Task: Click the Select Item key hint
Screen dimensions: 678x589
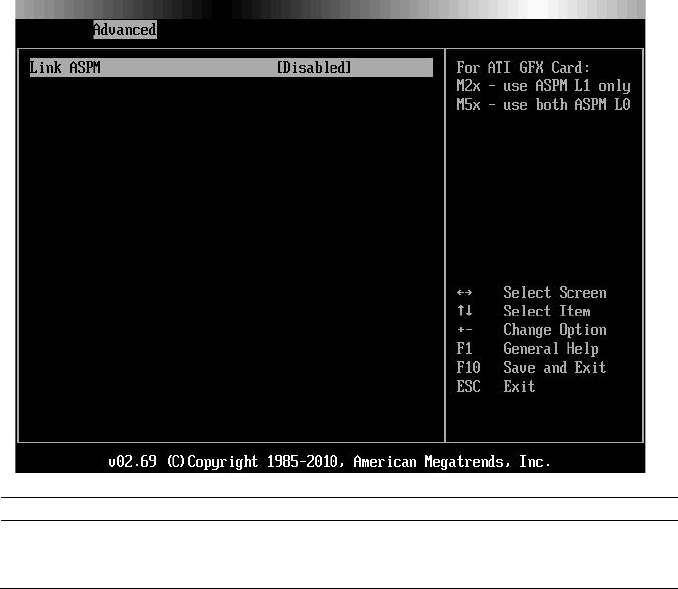Action: coord(523,311)
